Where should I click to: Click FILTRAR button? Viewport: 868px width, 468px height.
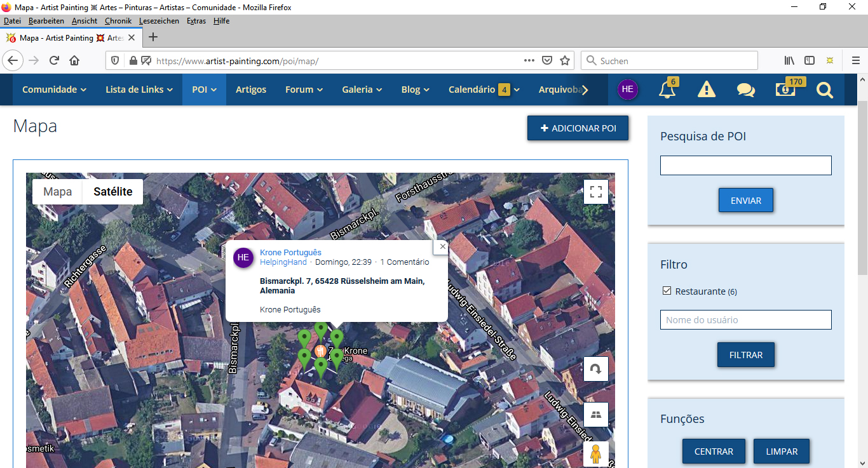pyautogui.click(x=746, y=355)
